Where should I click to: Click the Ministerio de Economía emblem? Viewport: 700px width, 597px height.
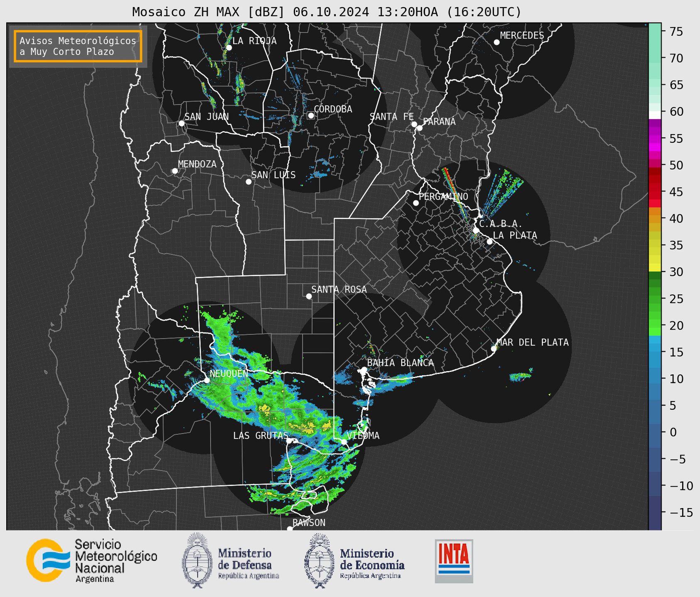click(x=320, y=560)
